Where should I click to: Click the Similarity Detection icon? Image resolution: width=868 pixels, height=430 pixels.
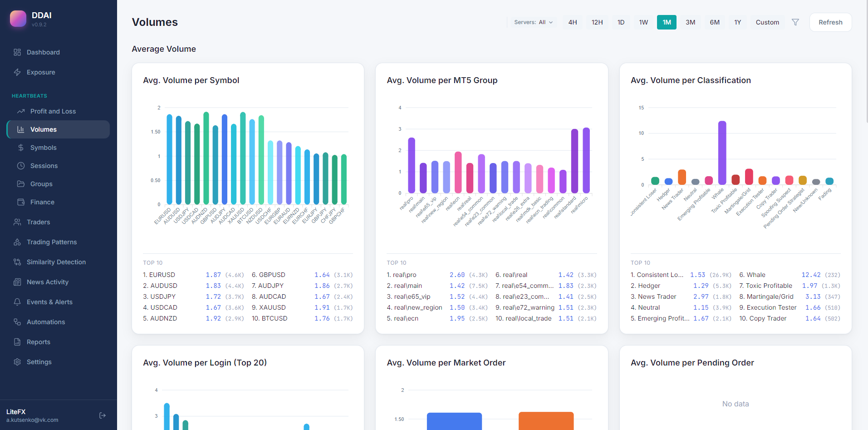point(17,262)
